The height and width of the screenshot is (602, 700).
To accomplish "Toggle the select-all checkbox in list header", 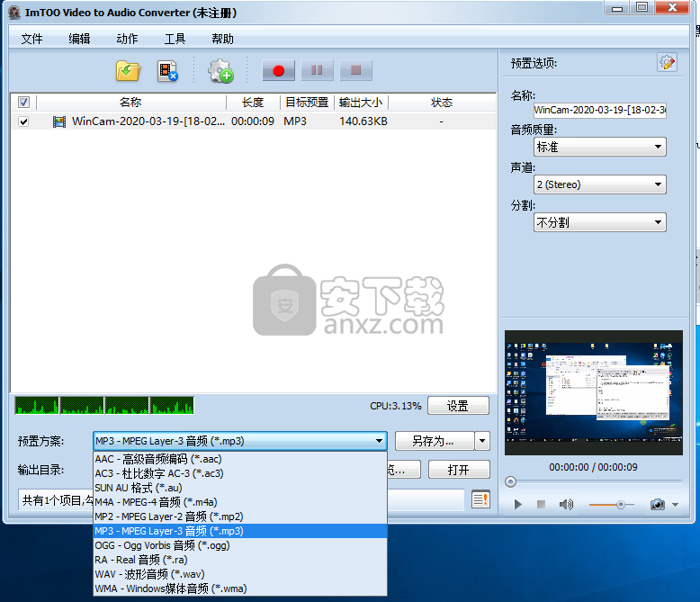I will [x=23, y=103].
